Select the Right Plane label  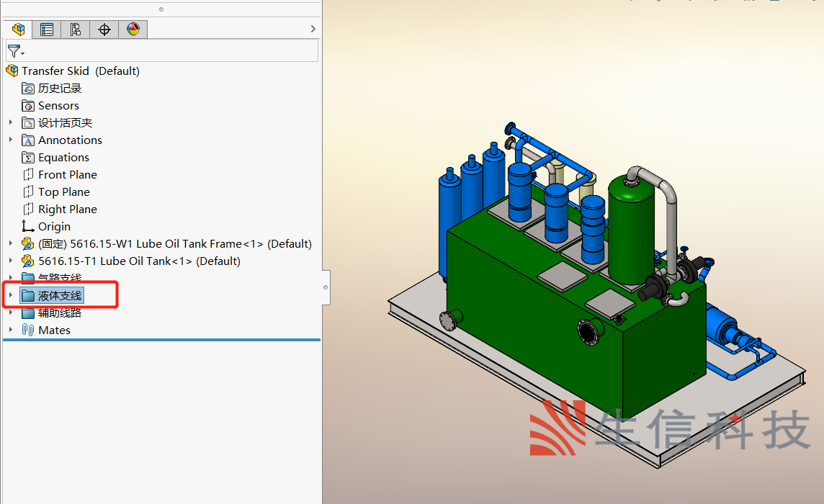[67, 210]
